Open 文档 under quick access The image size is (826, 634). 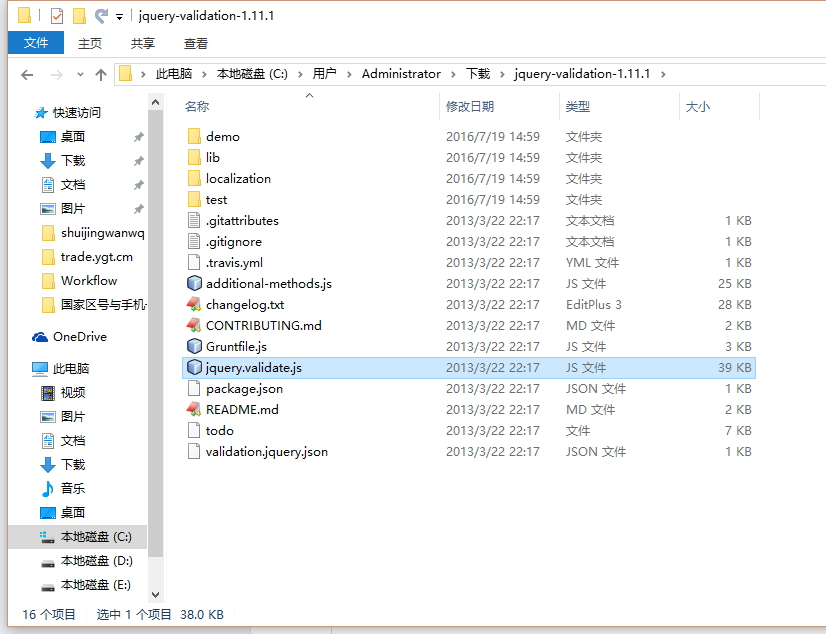pyautogui.click(x=72, y=185)
